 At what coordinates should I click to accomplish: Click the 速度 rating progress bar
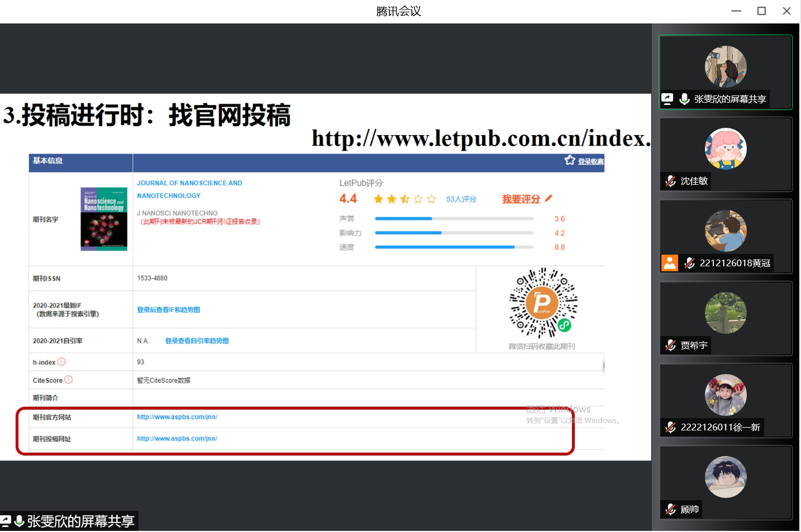[x=454, y=247]
